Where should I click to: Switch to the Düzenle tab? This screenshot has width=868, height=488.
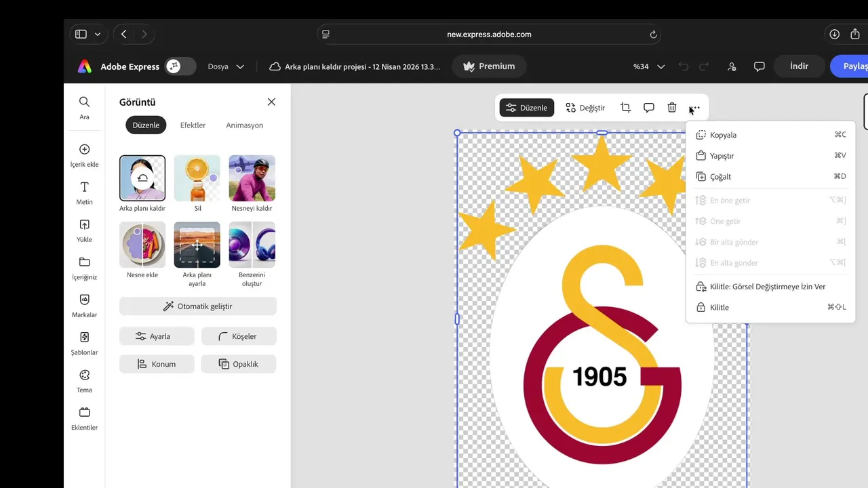pyautogui.click(x=146, y=125)
